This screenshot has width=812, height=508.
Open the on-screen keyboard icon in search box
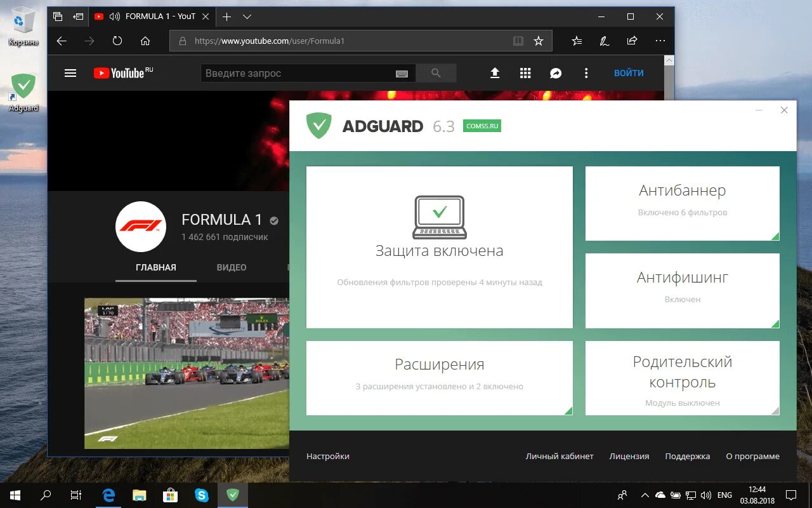pos(402,74)
